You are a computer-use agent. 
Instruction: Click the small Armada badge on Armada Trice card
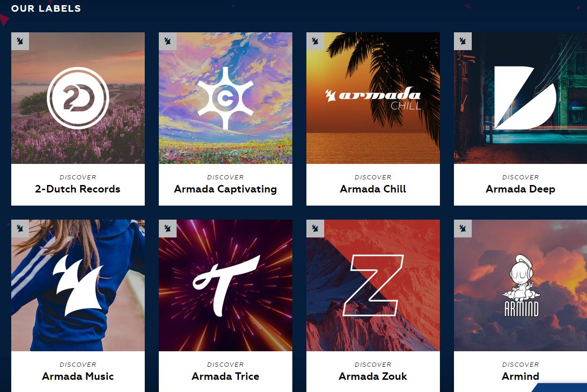point(168,229)
